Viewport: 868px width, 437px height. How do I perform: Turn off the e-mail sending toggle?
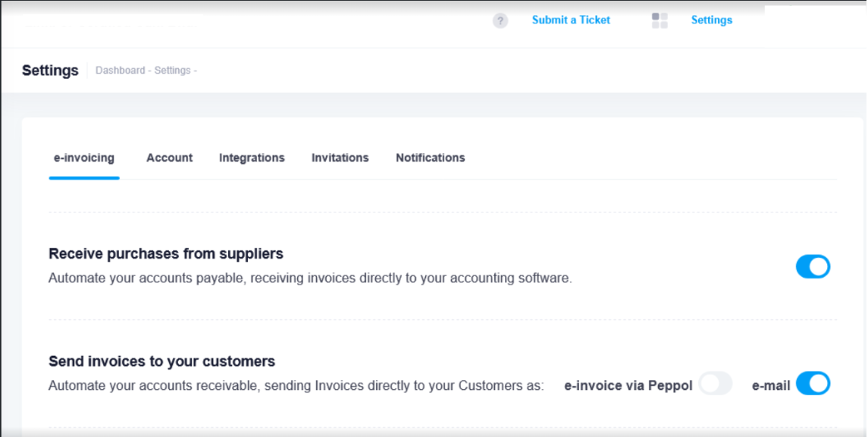click(813, 384)
